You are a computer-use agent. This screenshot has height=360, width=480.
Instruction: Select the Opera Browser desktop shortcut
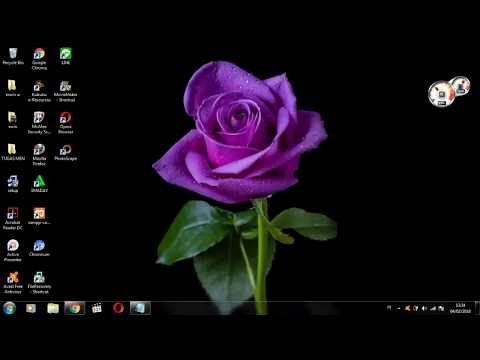[x=66, y=123]
